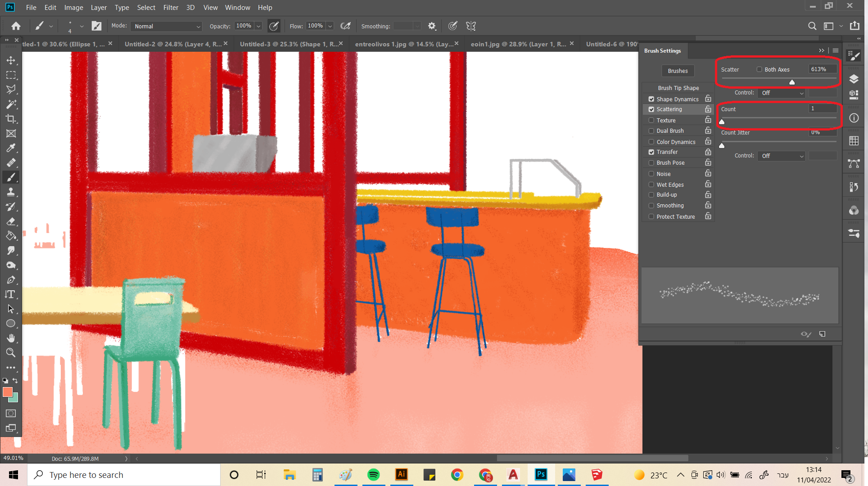Image resolution: width=868 pixels, height=486 pixels.
Task: Open the airbrush toggle in options bar
Action: point(345,26)
